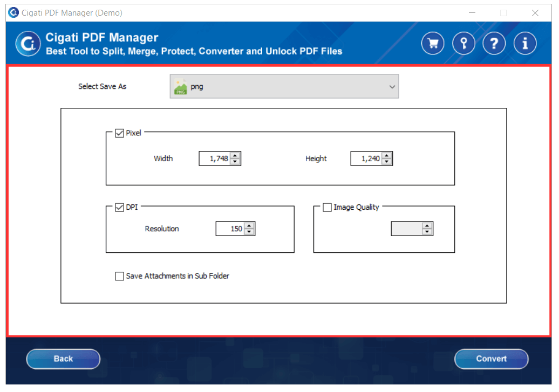Click the Cigati logo in header
Image resolution: width=559 pixels, height=392 pixels.
(28, 44)
